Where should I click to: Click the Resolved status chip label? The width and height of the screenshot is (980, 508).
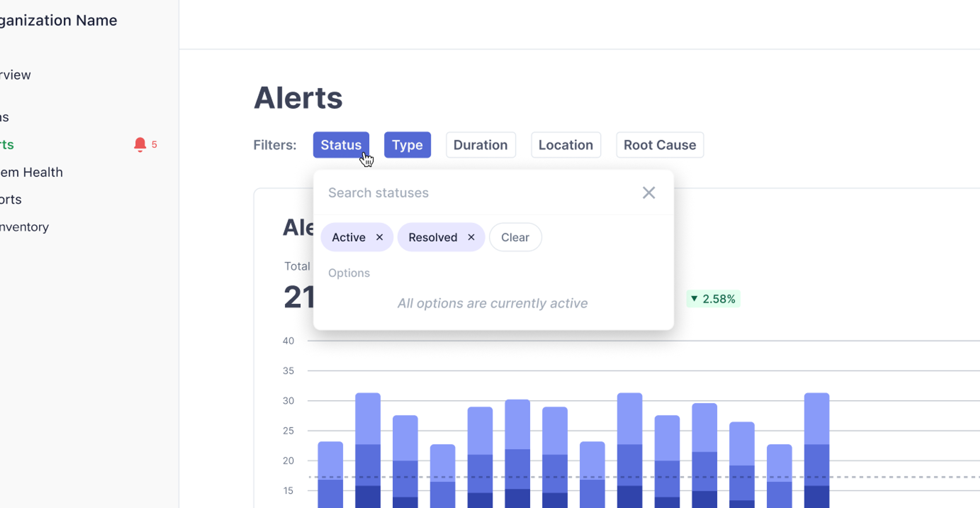coord(433,237)
